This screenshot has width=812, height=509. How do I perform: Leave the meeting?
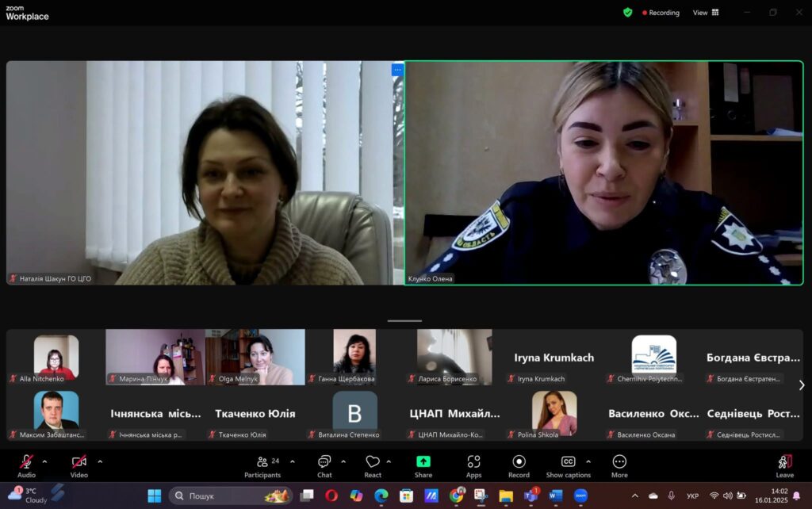coord(784,464)
